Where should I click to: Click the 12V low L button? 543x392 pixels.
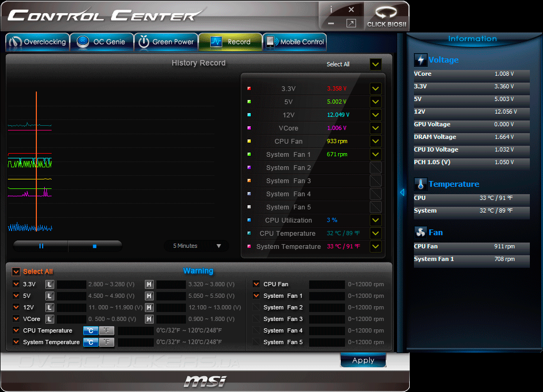[x=50, y=307]
